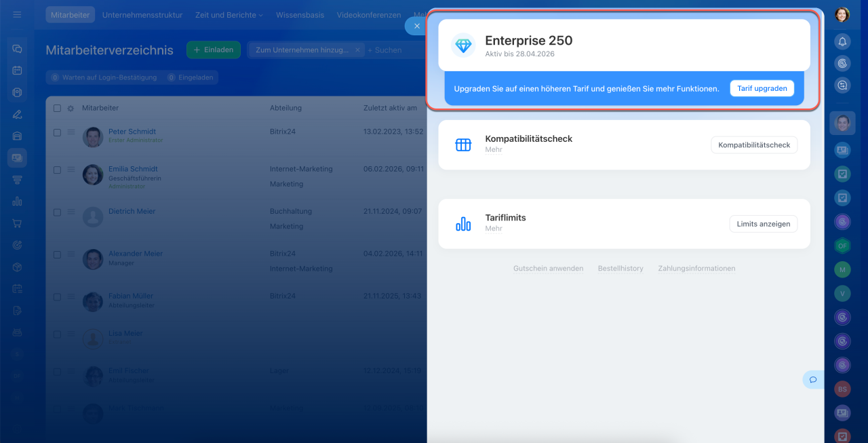Open the Wissensbasis tab
This screenshot has height=443, width=868.
(300, 15)
